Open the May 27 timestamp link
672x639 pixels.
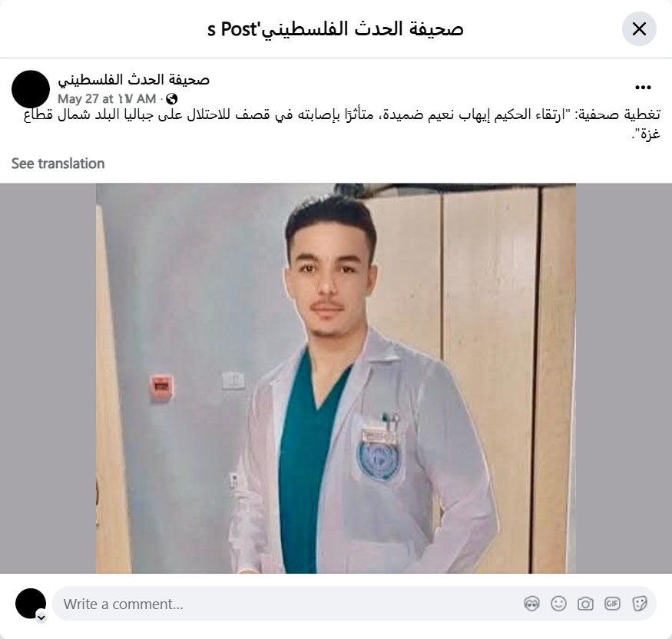click(107, 99)
